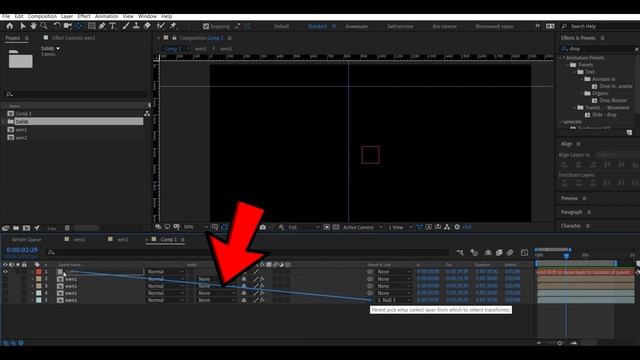The image size is (640, 360).
Task: Open the Active Camera dropdown
Action: (x=362, y=227)
